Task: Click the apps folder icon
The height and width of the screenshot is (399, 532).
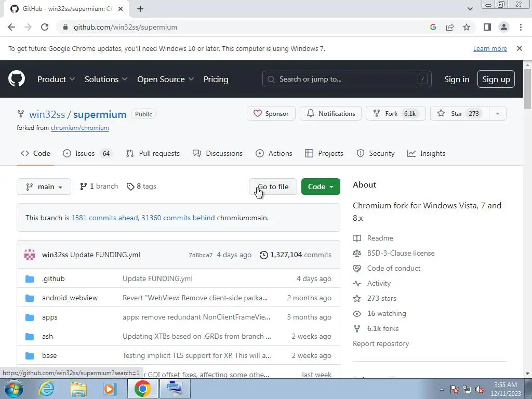Action: [30, 317]
